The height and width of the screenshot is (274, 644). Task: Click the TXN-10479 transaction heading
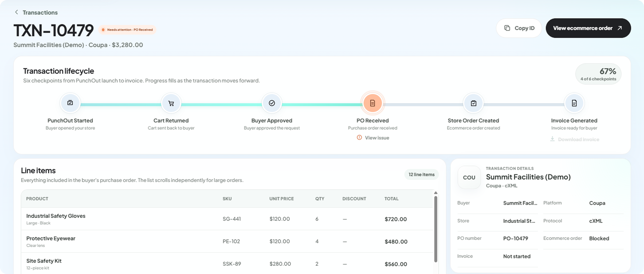(x=53, y=30)
